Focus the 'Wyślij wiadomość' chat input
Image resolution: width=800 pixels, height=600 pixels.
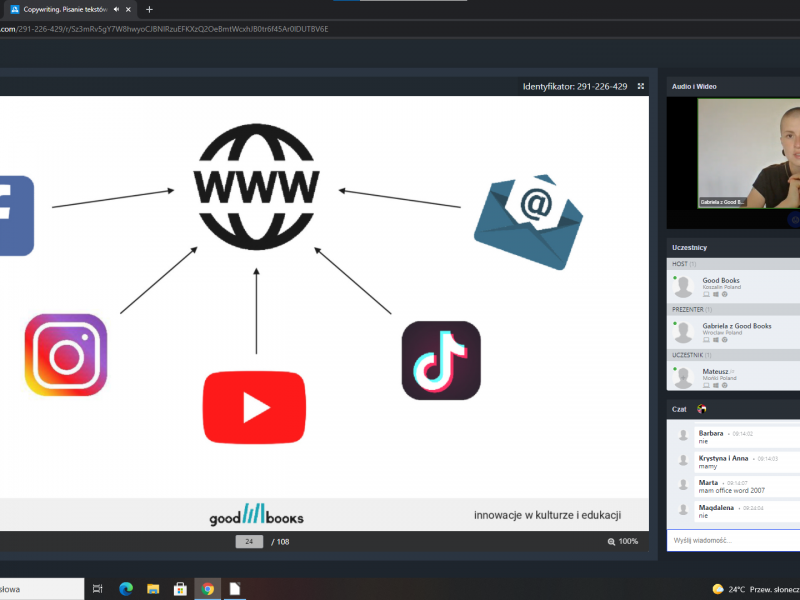[x=733, y=540]
